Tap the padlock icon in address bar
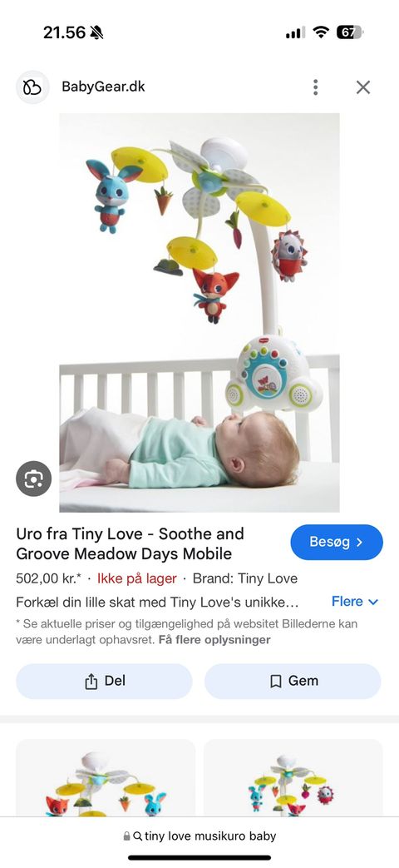The width and height of the screenshot is (399, 868). point(127,836)
